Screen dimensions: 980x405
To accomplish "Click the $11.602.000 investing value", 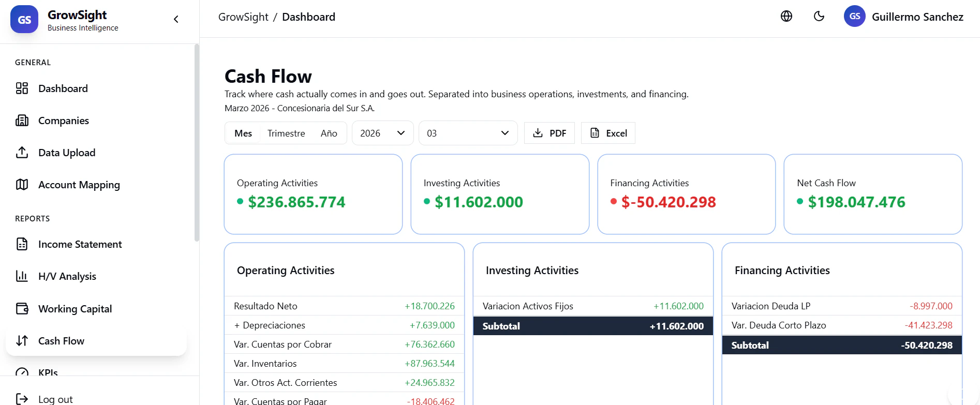I will tap(479, 202).
